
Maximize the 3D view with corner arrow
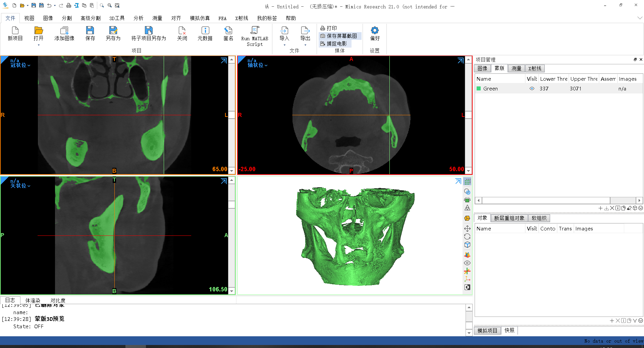click(x=458, y=181)
